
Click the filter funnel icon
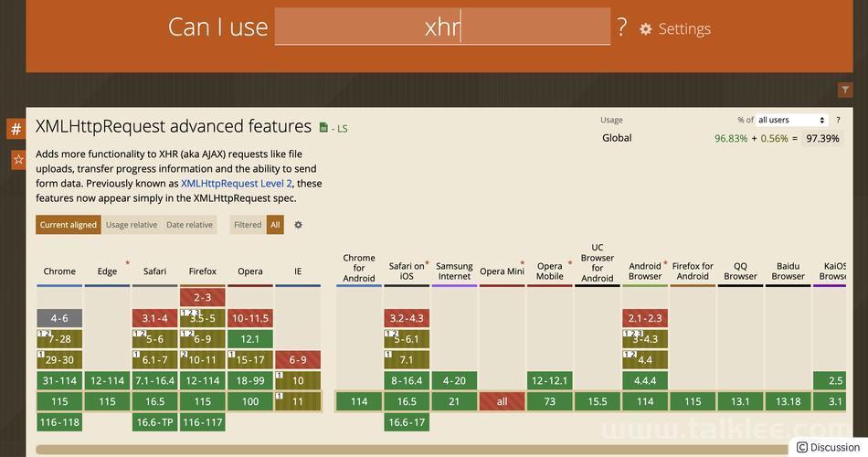click(x=845, y=90)
